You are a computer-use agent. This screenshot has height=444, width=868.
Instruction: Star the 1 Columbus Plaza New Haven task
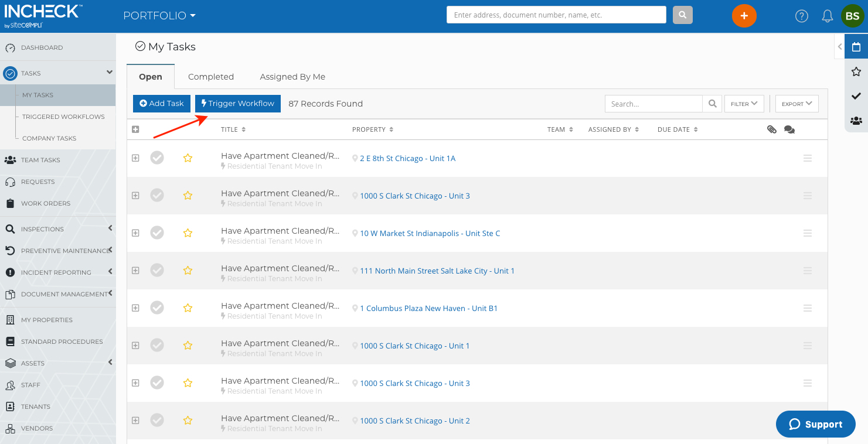tap(188, 308)
